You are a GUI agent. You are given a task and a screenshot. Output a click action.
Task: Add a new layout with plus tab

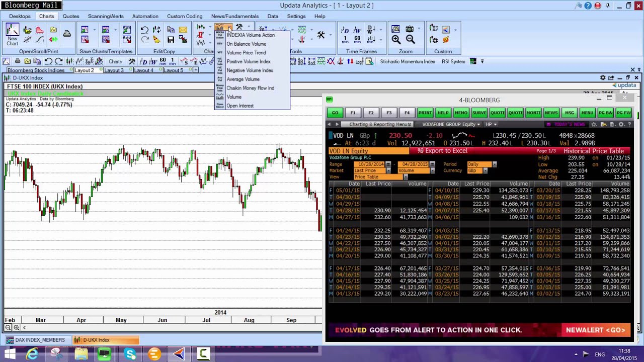196,70
